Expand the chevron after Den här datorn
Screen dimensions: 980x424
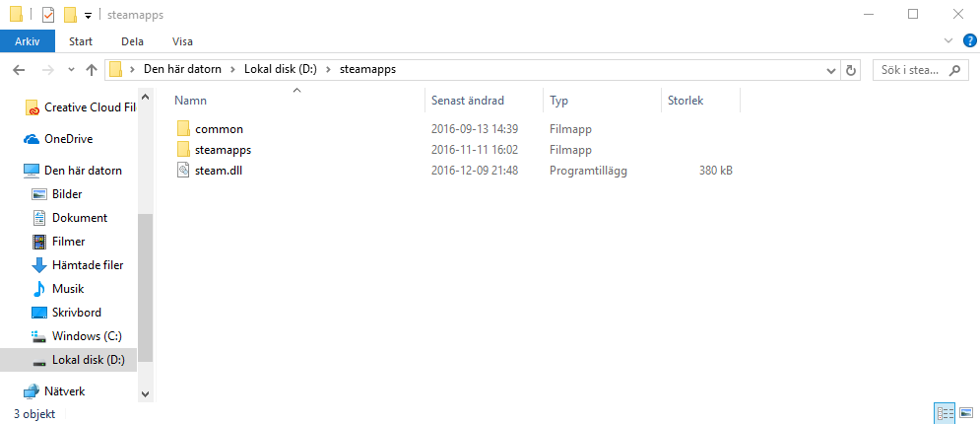click(x=233, y=70)
